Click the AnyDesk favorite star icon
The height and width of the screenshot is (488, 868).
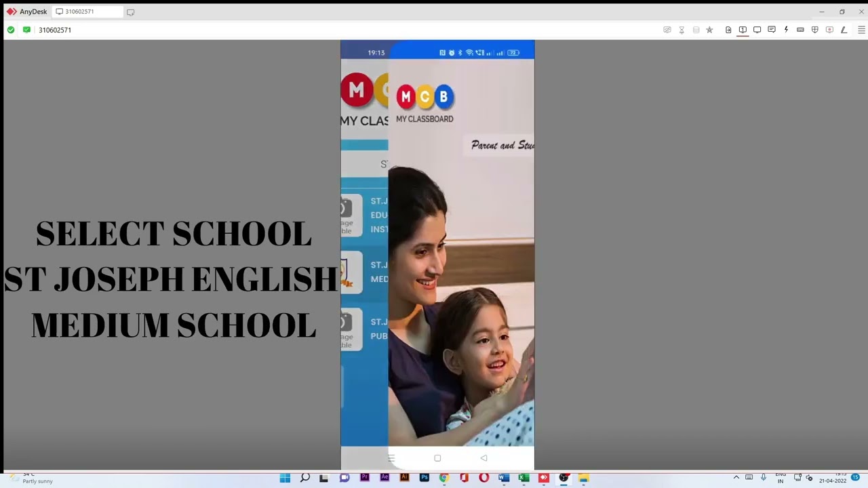click(x=709, y=30)
